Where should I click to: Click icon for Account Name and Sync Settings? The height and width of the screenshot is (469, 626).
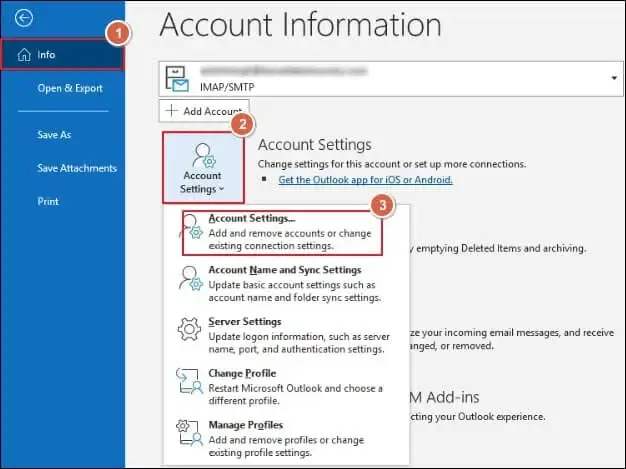[191, 278]
